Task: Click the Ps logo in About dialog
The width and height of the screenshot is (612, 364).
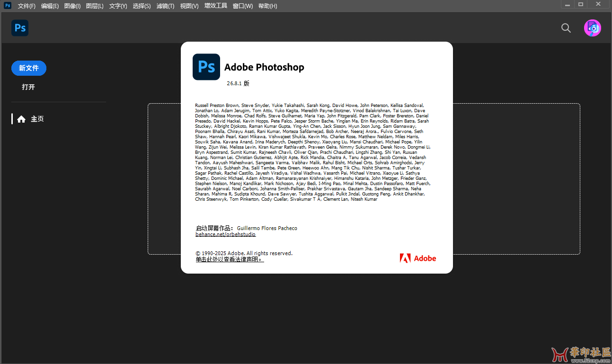Action: (x=206, y=67)
